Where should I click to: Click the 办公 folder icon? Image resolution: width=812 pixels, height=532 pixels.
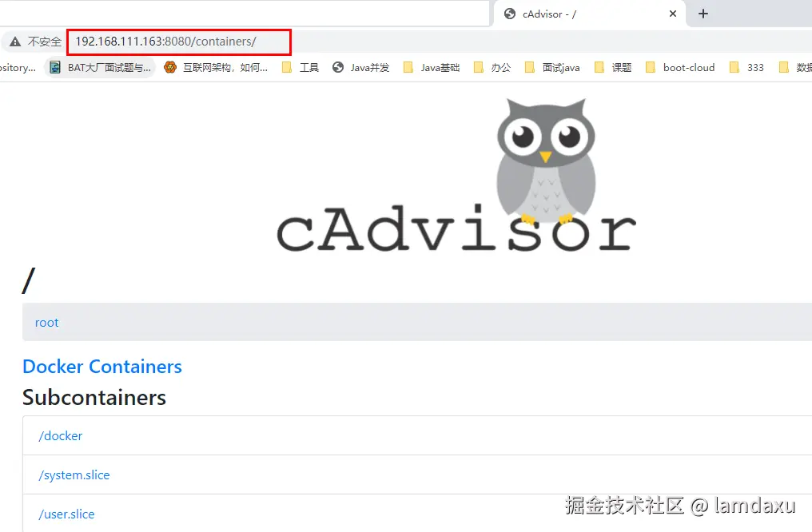click(x=479, y=67)
